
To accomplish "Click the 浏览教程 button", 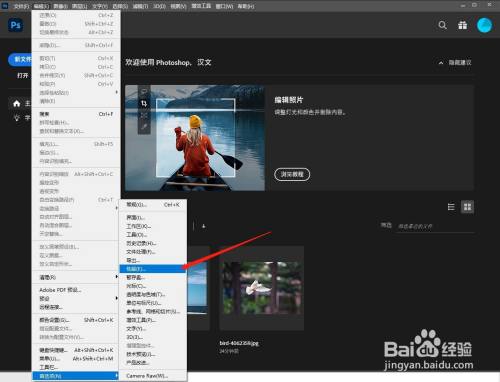I will [x=292, y=174].
